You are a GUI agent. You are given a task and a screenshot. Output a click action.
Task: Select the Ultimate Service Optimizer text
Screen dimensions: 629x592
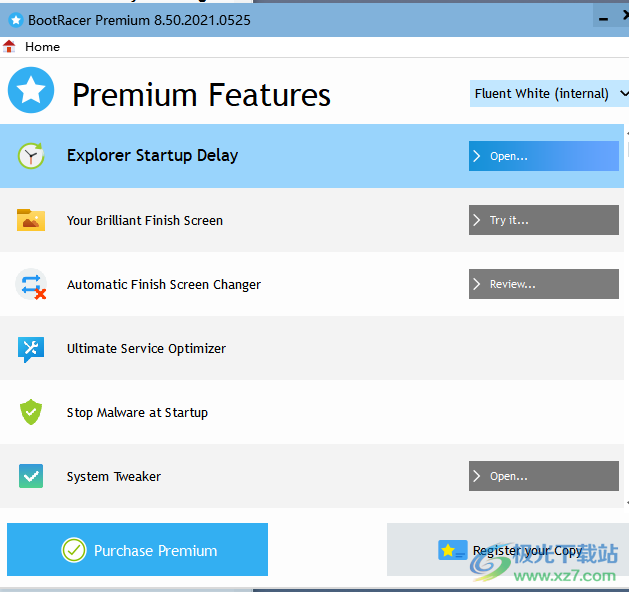tap(146, 349)
